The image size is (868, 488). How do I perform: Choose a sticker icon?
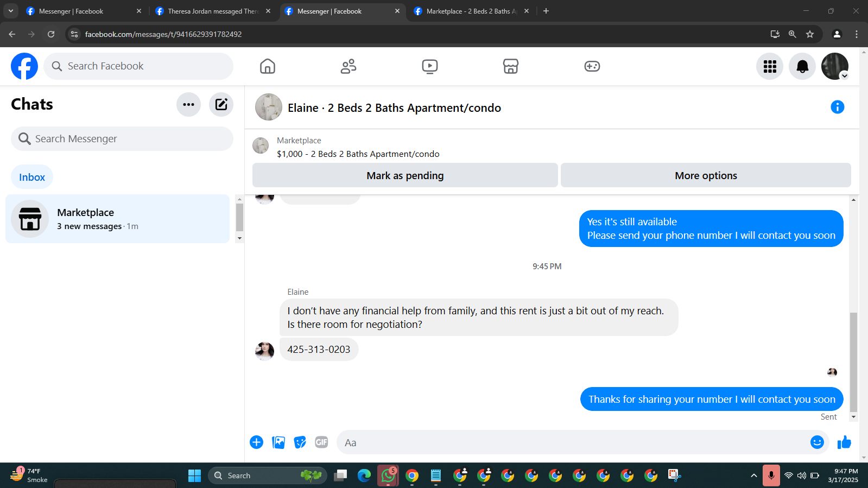pos(300,442)
